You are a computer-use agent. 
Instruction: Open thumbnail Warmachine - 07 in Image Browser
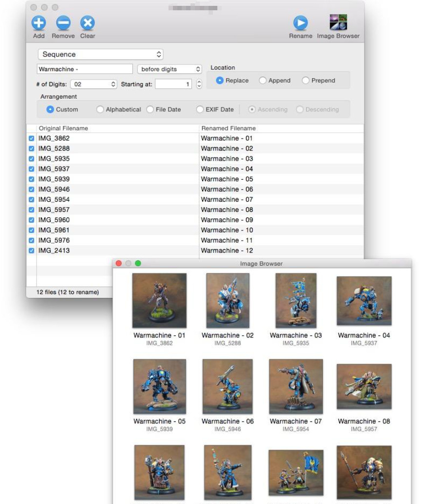coord(296,386)
